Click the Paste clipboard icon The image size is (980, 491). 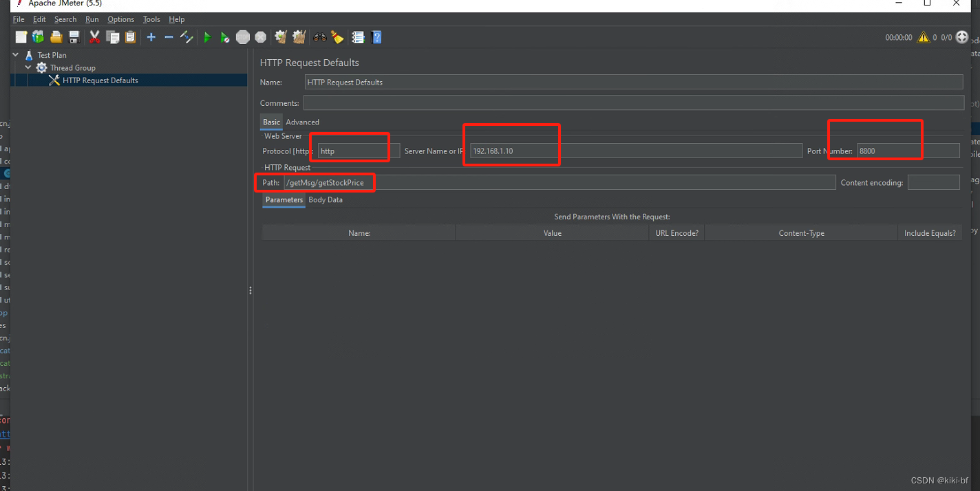[130, 37]
